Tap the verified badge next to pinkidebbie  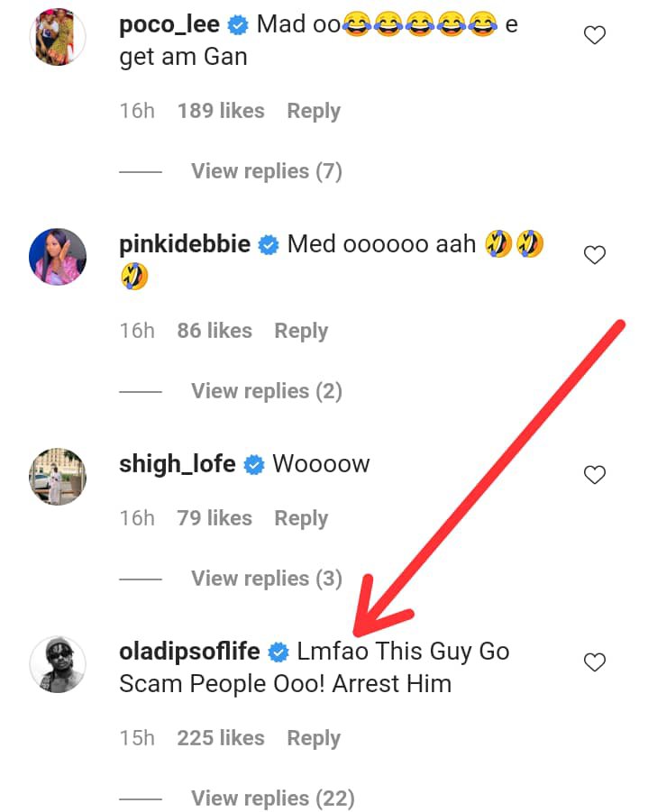tap(267, 243)
